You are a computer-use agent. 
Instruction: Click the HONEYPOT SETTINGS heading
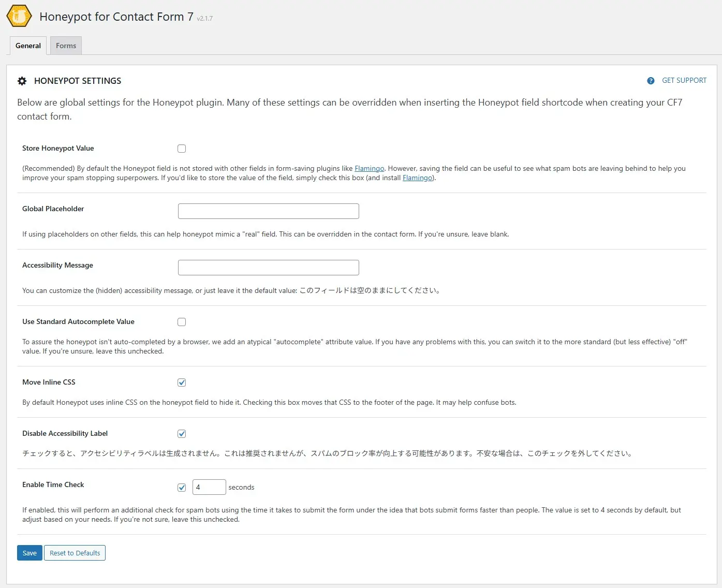78,81
